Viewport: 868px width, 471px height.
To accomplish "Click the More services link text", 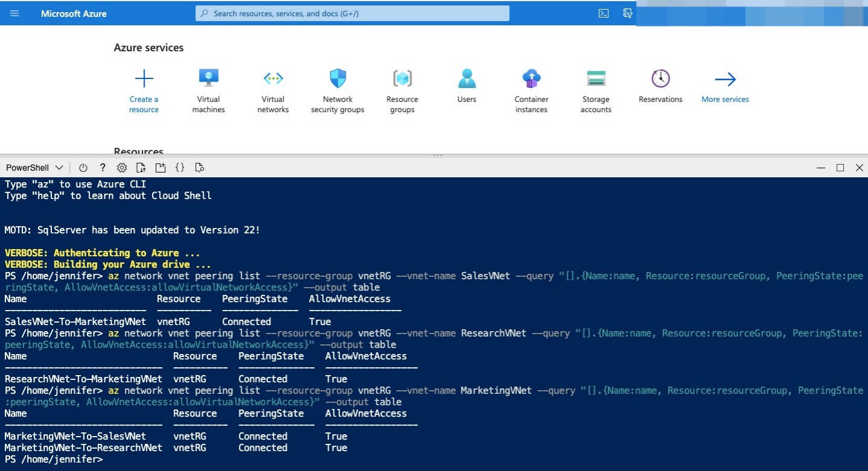I will (x=725, y=100).
